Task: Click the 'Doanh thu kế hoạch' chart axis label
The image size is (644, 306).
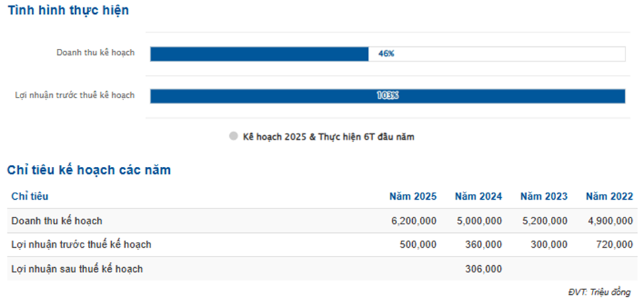Action: [95, 52]
